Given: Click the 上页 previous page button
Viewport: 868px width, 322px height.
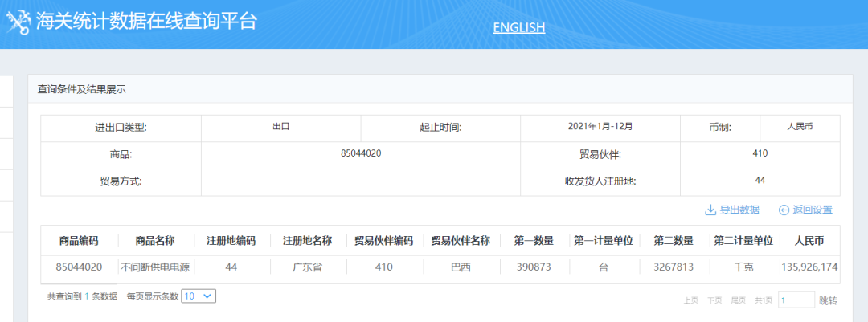Looking at the screenshot, I should 690,300.
